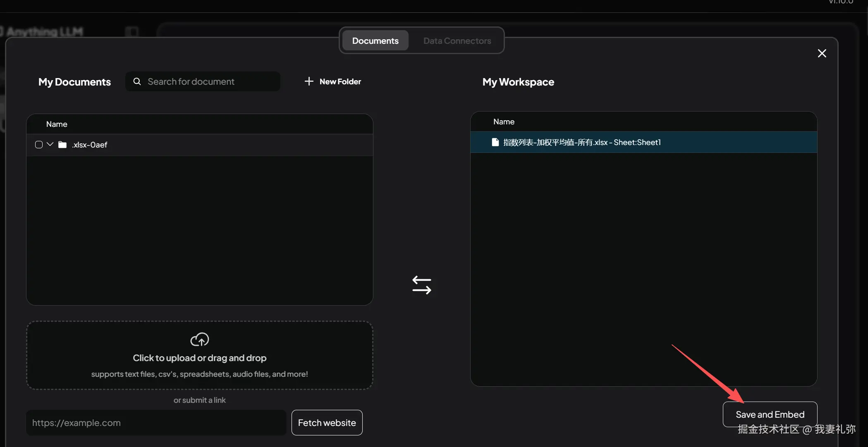Switch to the Data Connectors tab
Image resolution: width=868 pixels, height=447 pixels.
(457, 40)
